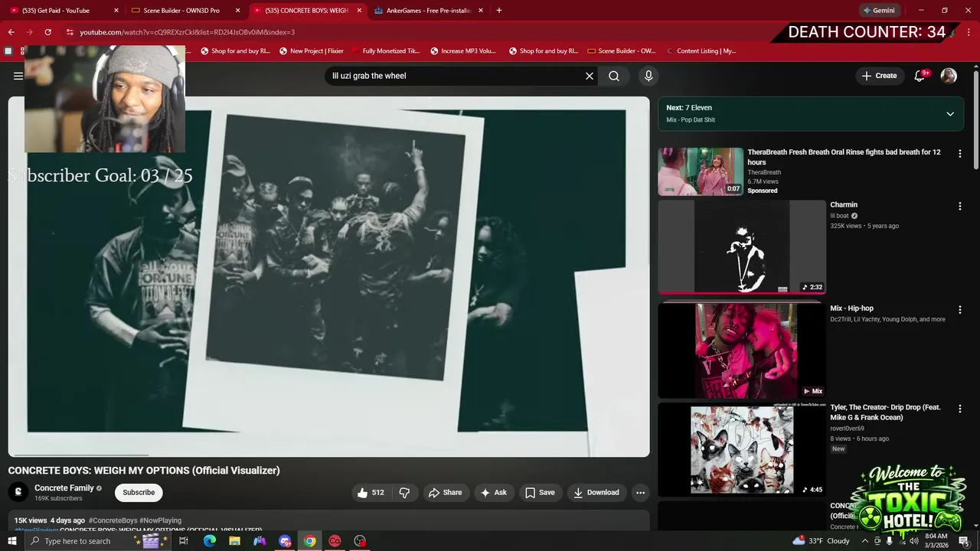
Task: Open options menu for TheraBreath ad
Action: [x=959, y=154]
